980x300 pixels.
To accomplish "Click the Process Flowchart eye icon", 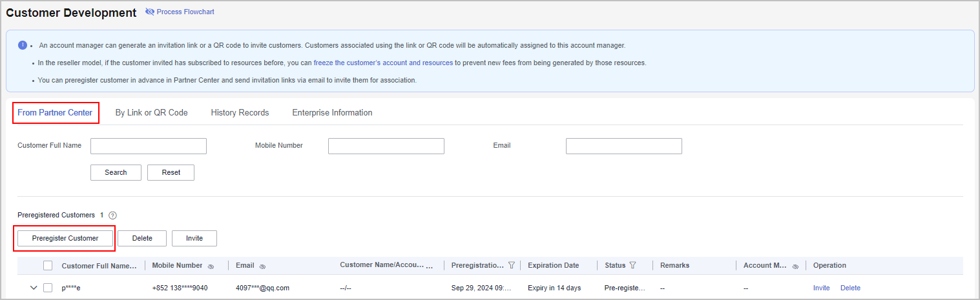I will [150, 12].
